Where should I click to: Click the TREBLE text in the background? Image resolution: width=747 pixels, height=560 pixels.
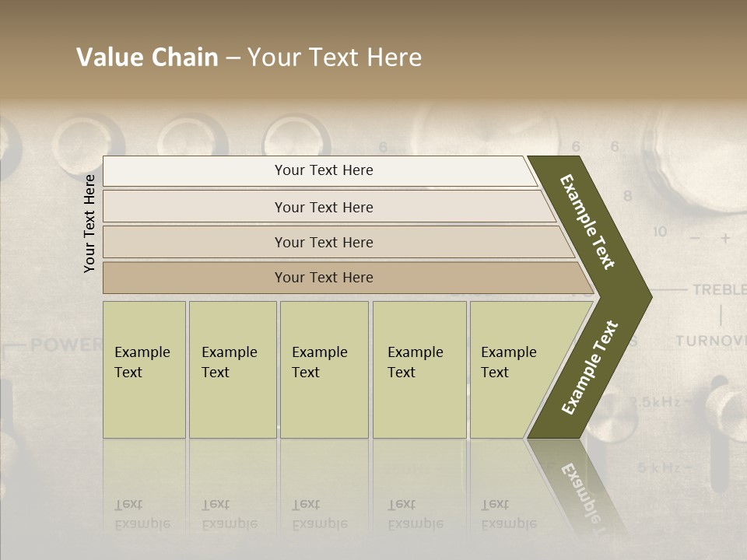tap(719, 289)
